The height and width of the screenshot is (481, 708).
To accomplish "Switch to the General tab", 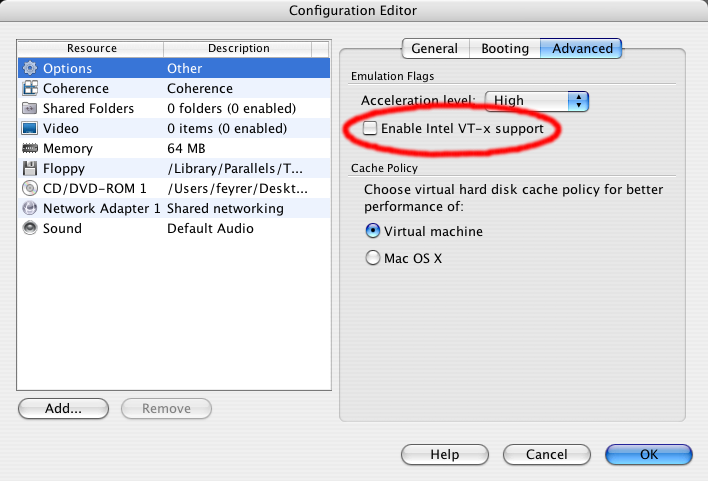I will [434, 48].
